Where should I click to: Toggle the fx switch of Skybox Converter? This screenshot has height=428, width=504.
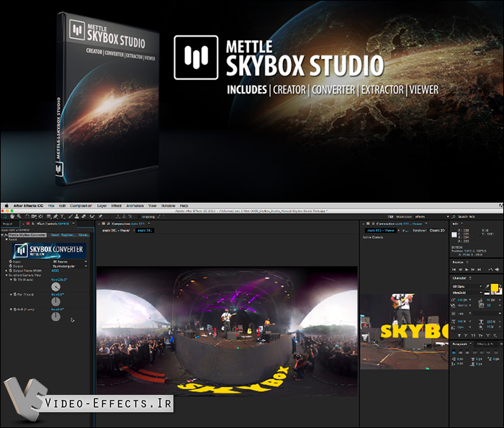[x=6, y=235]
